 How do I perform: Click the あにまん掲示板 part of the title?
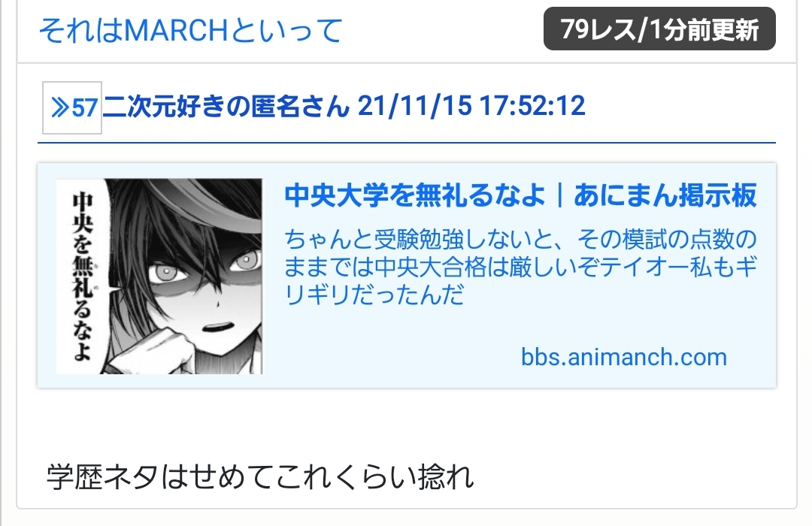tap(665, 195)
